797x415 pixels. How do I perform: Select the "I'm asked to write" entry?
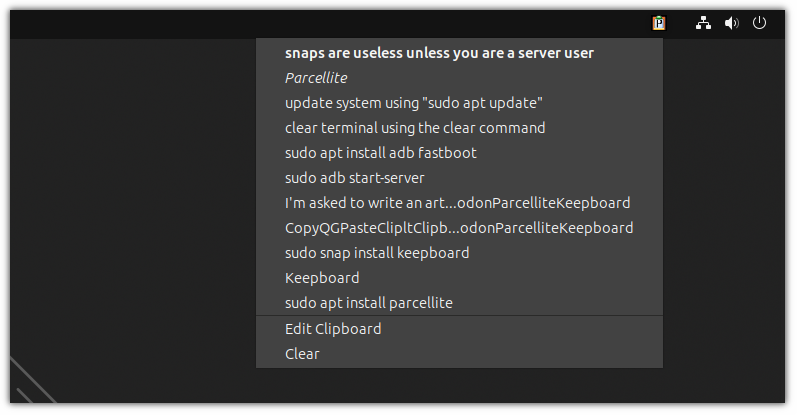click(x=457, y=202)
